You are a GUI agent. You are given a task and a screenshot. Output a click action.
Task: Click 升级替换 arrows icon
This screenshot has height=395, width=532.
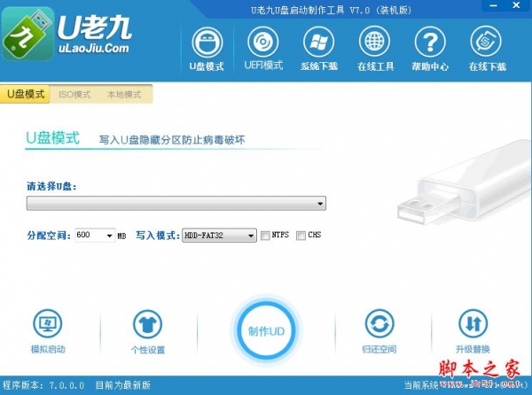coord(473,323)
